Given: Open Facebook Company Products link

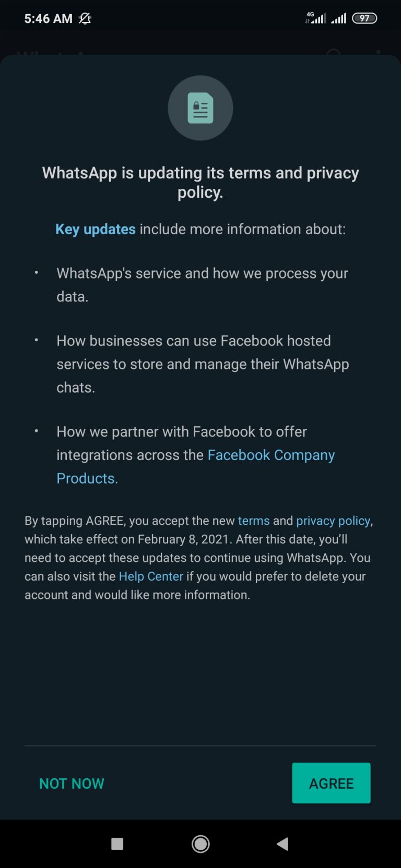Looking at the screenshot, I should [195, 466].
